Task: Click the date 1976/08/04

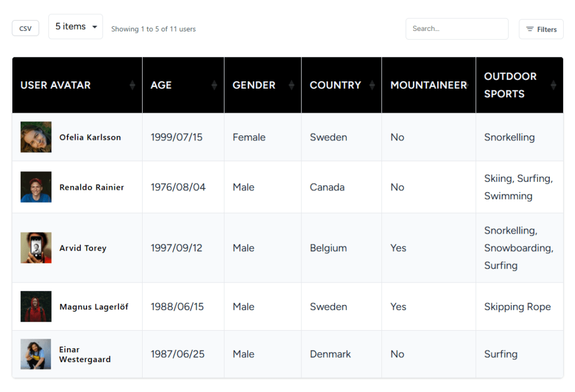Action: click(x=178, y=187)
